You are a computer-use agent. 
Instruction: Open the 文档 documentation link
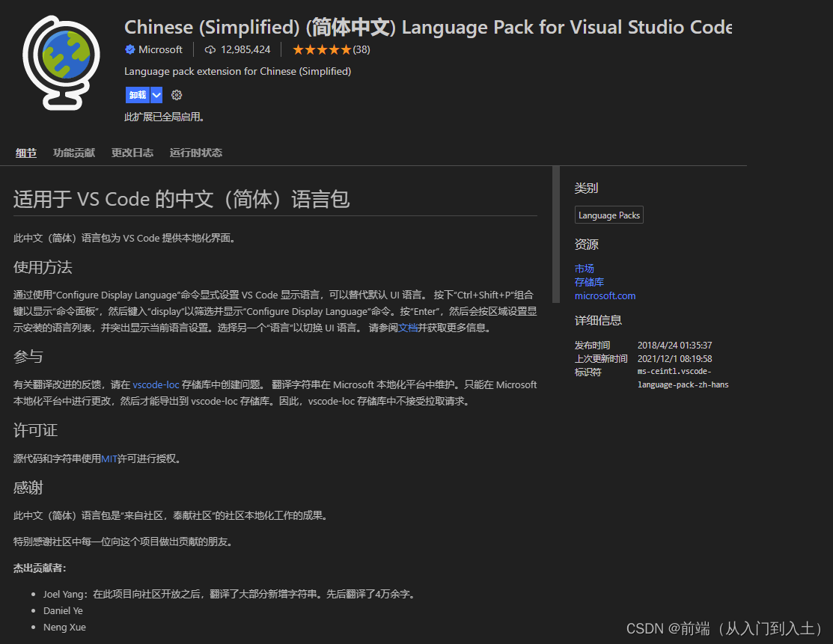(408, 328)
